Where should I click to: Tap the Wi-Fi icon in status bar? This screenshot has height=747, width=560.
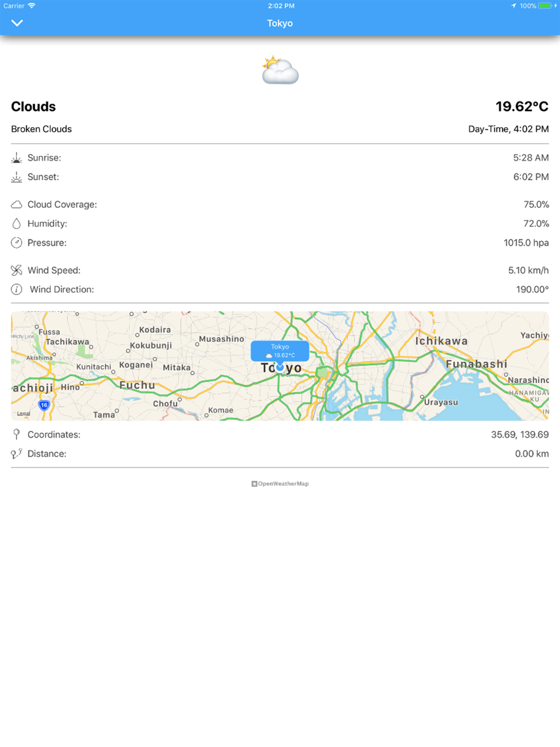31,6
